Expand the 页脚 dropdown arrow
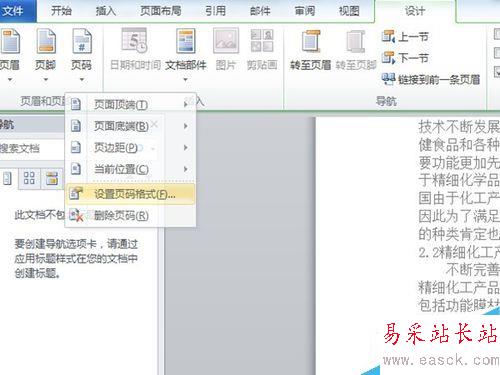500x375 pixels. [46, 80]
